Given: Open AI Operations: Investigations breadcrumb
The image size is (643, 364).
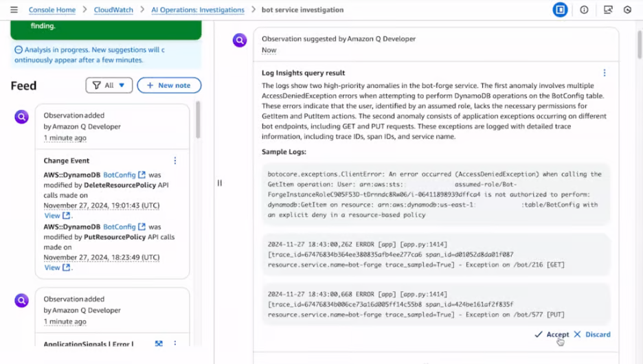Looking at the screenshot, I should pos(198,10).
